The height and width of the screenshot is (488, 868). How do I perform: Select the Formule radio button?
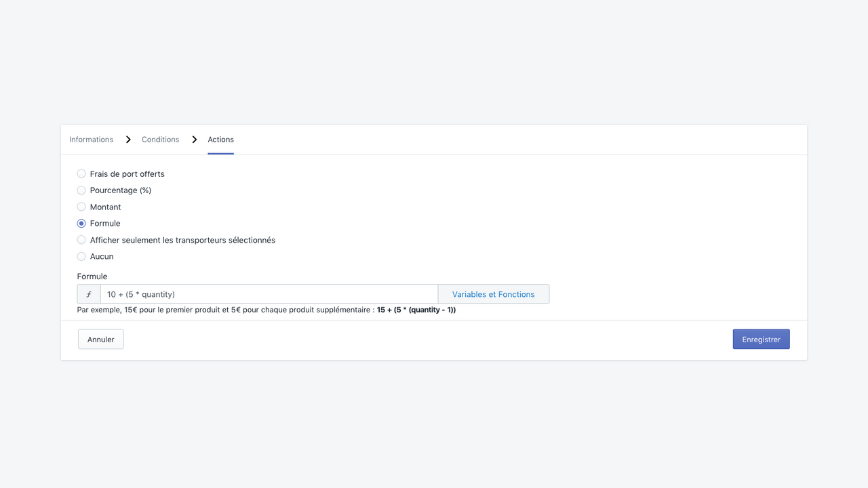pos(81,224)
